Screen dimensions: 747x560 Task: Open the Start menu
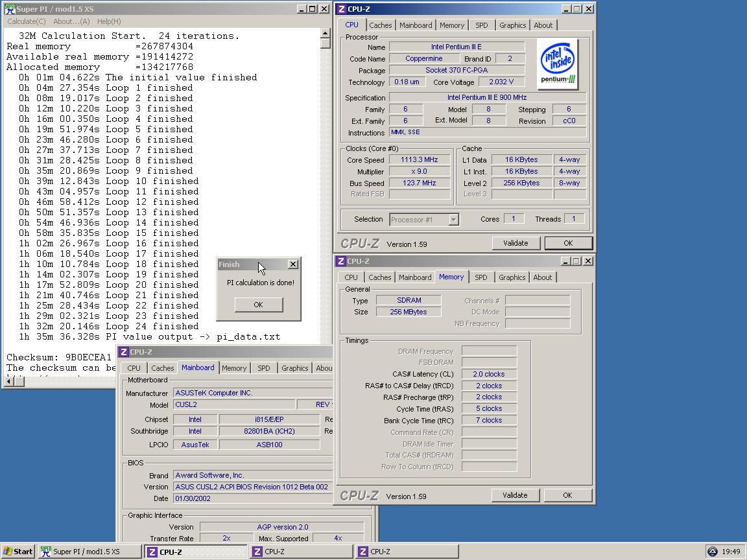(18, 552)
